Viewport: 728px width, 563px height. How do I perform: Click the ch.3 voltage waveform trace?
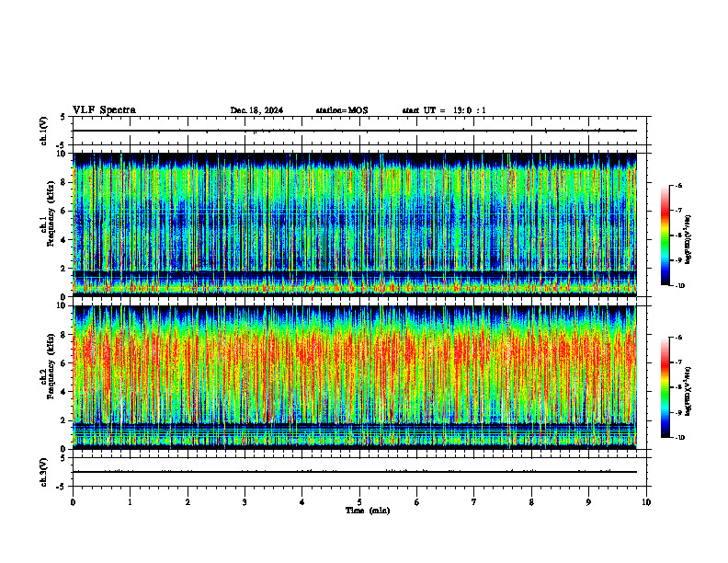tap(355, 472)
